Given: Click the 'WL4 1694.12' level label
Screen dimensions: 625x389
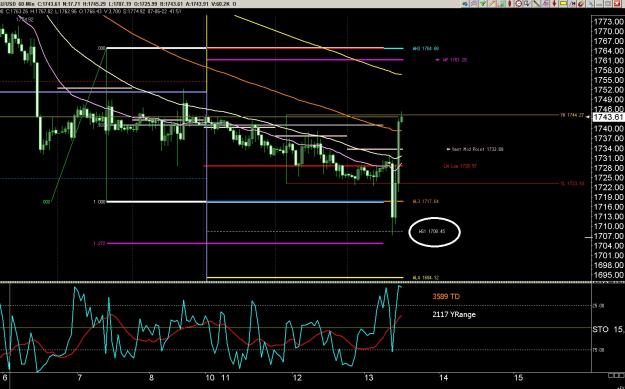Looking at the screenshot, I should click(x=426, y=277).
